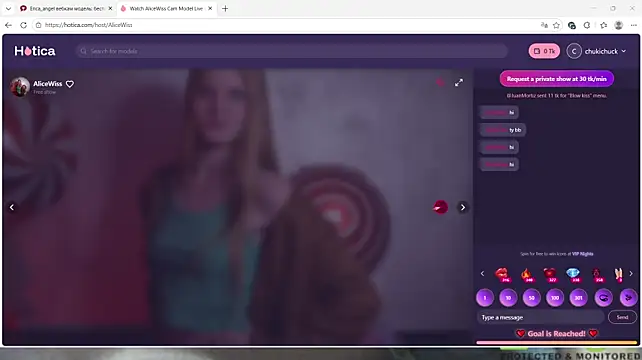
Task: Open the browser extensions puzzle icon
Action: 587,25
